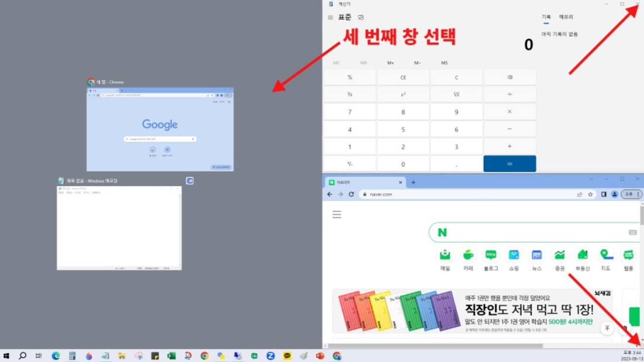Expand Chrome's tab search chevron
The image size is (644, 362).
591,179
